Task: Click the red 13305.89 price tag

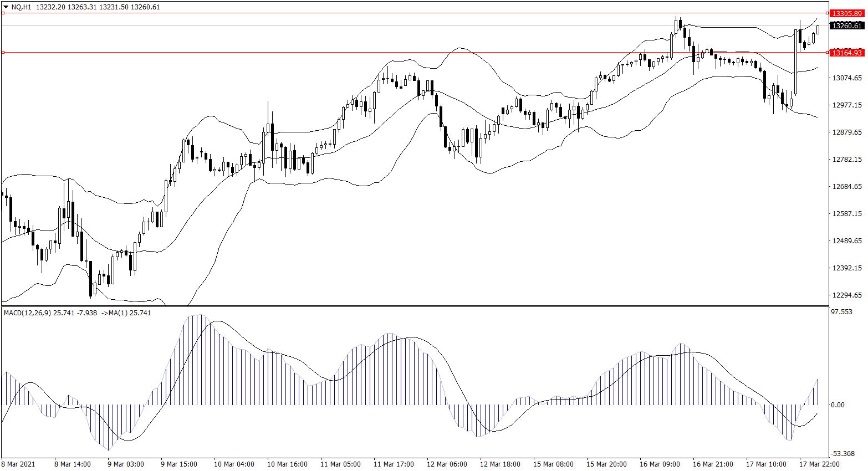Action: [847, 13]
